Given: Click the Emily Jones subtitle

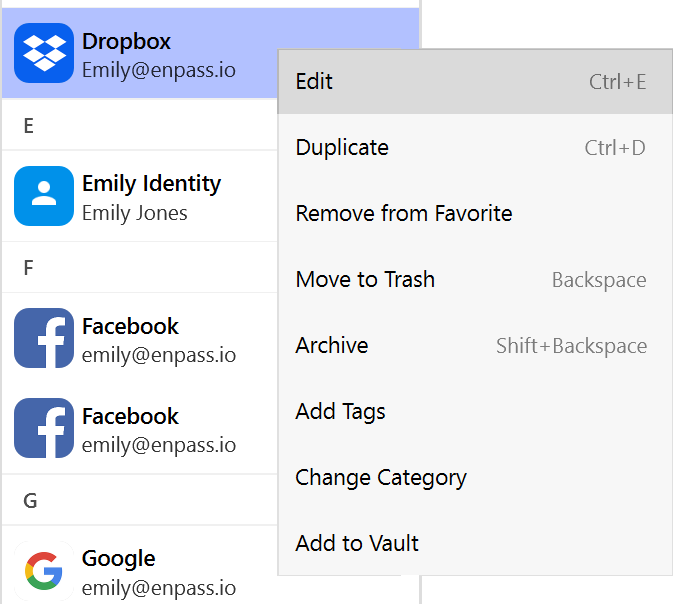Looking at the screenshot, I should coord(135,213).
